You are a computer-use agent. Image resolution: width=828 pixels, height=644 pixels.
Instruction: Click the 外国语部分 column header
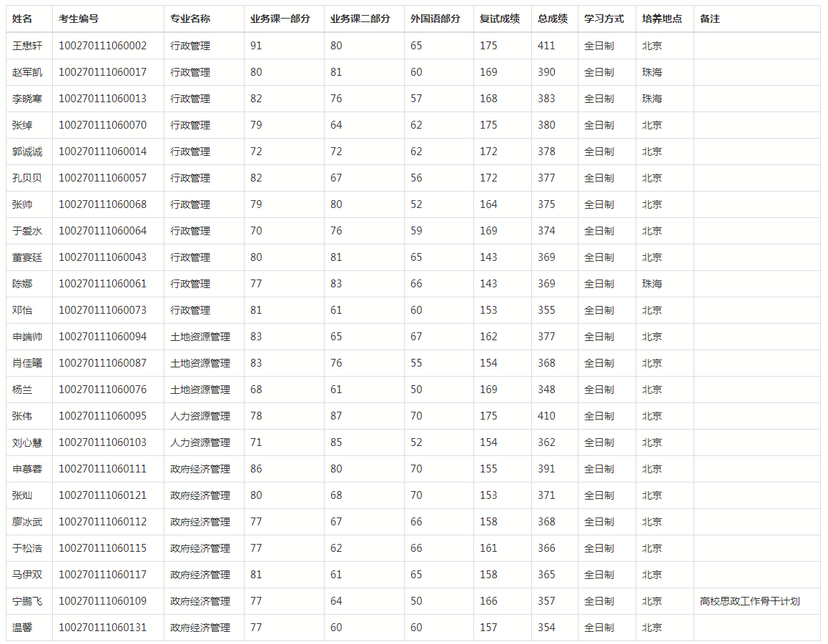tap(435, 19)
